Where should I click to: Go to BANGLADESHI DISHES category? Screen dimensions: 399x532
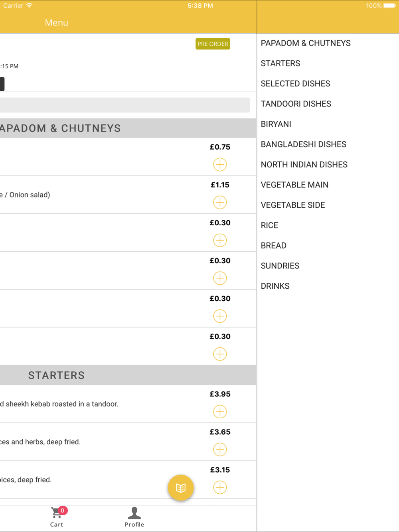[304, 144]
